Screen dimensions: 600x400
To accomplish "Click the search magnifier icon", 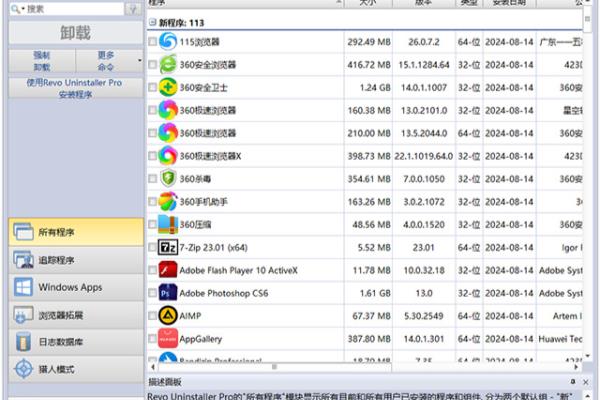I will click(x=15, y=8).
